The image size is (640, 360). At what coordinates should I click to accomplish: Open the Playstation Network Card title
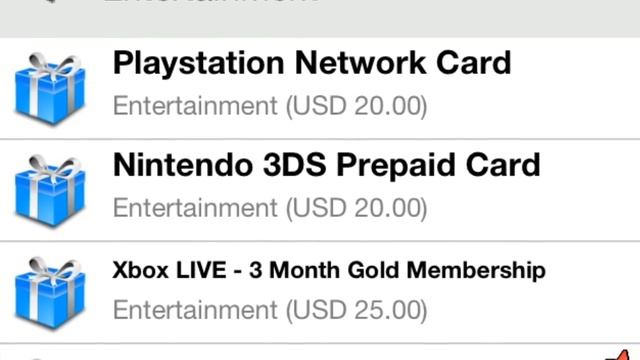(x=312, y=64)
